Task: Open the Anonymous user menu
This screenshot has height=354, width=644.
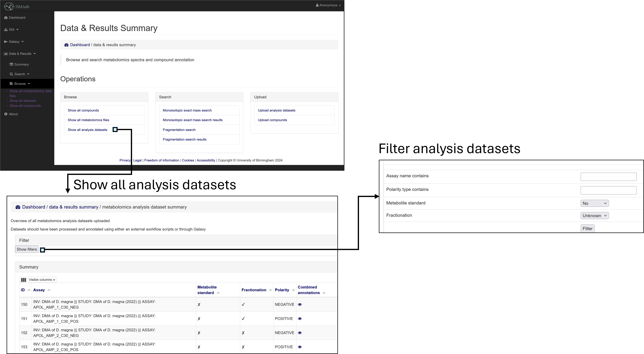Action: (x=328, y=5)
